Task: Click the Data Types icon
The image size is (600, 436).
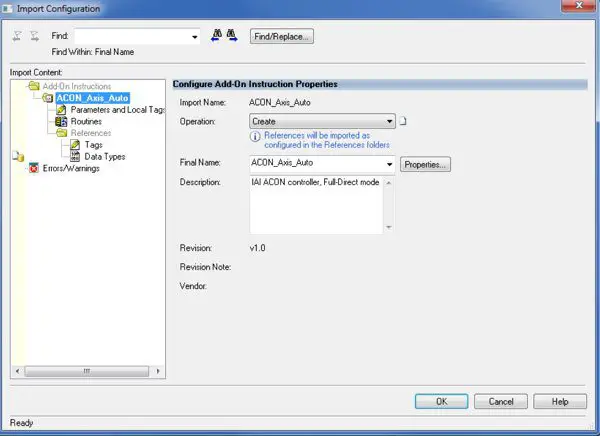Action: [x=75, y=156]
